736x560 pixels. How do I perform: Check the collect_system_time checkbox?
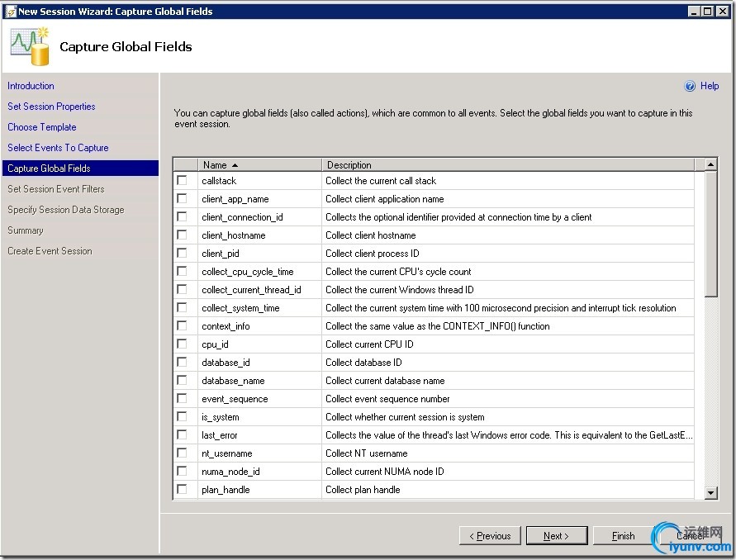point(182,307)
